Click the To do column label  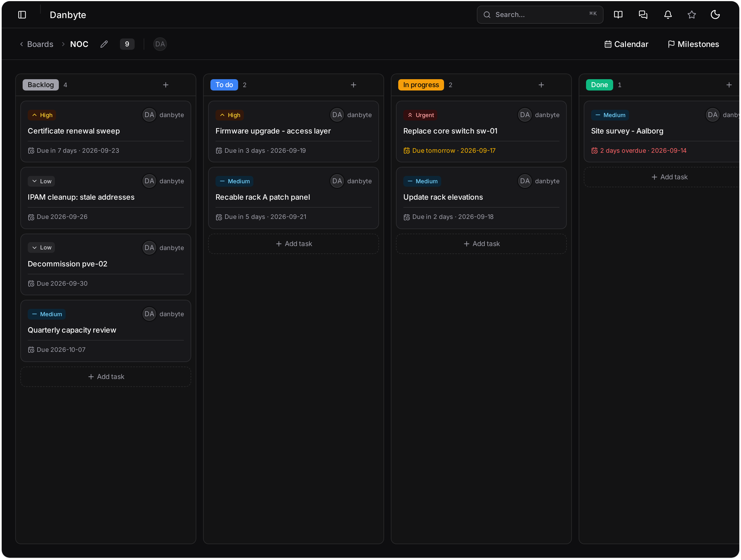224,85
